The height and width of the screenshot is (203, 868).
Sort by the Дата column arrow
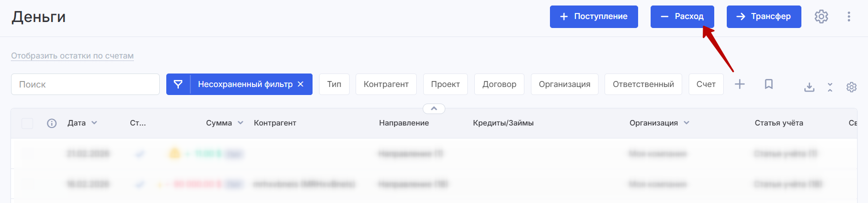click(94, 123)
